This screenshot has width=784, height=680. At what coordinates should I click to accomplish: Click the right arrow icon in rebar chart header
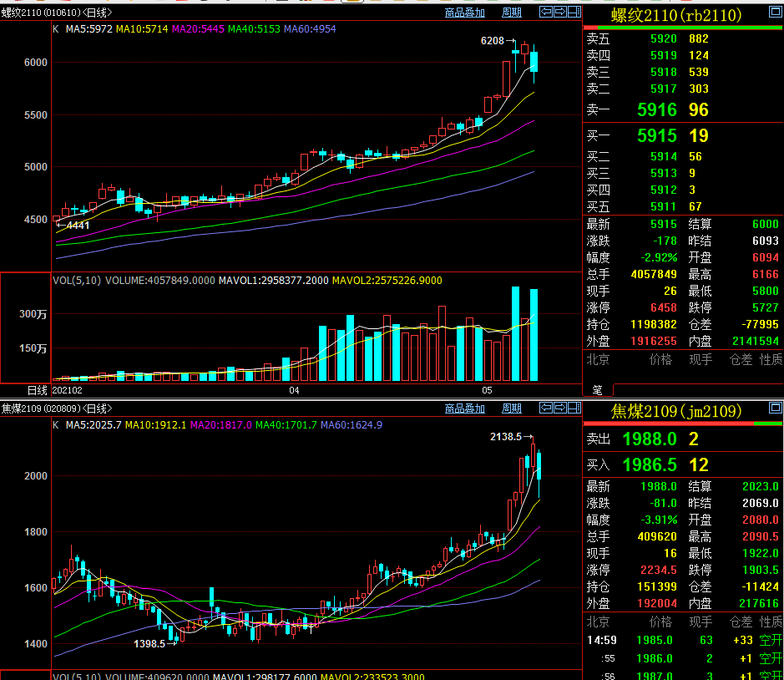[560, 12]
